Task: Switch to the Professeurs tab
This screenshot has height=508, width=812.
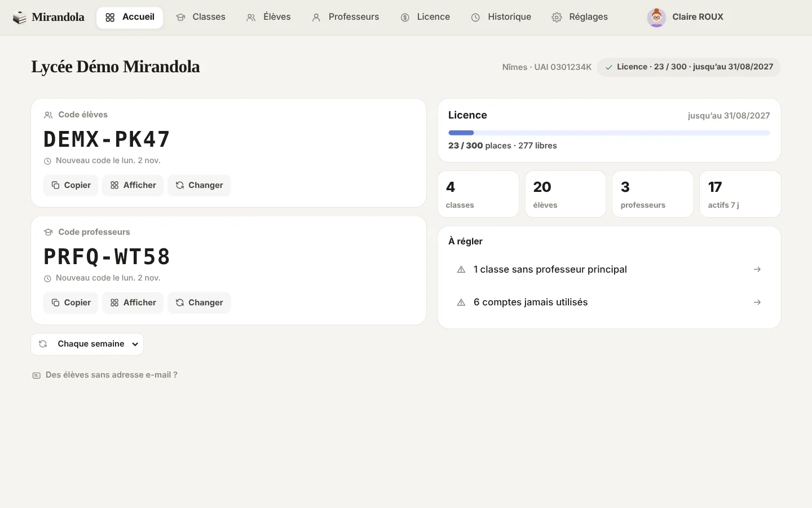Action: click(x=345, y=17)
